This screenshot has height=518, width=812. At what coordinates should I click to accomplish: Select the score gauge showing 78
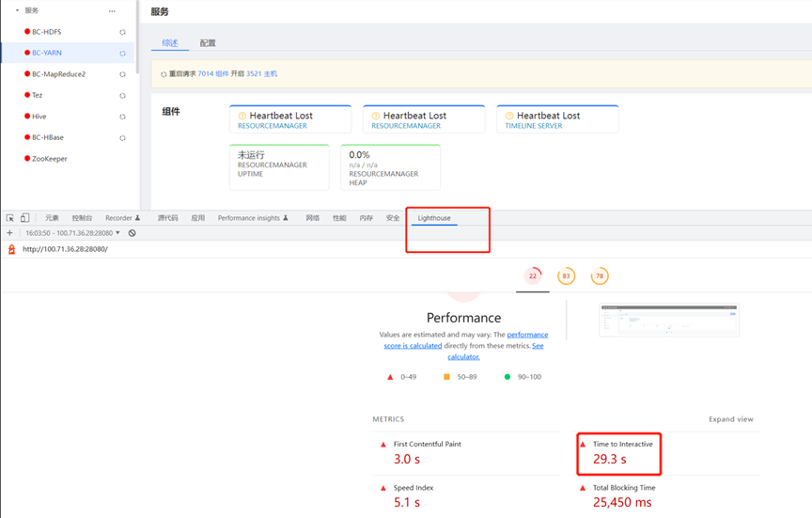tap(600, 276)
